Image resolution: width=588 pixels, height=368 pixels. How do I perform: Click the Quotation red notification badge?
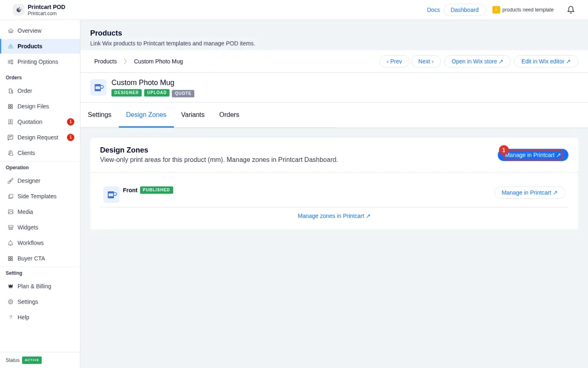[x=71, y=122]
